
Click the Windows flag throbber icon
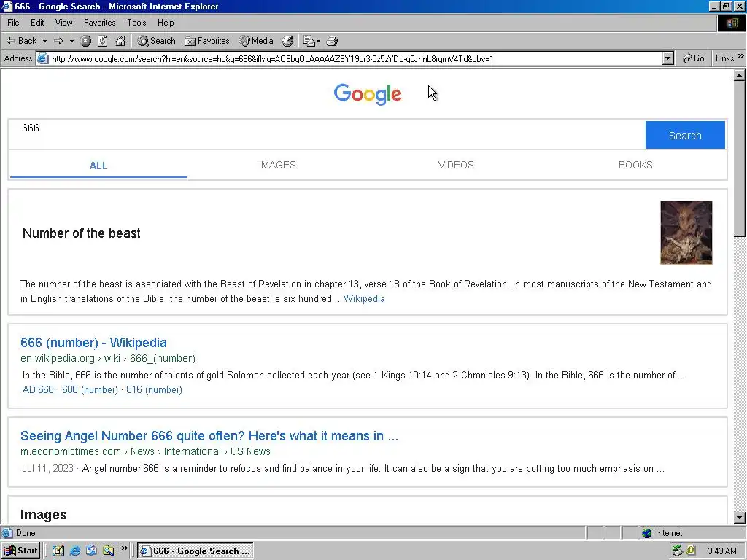731,23
